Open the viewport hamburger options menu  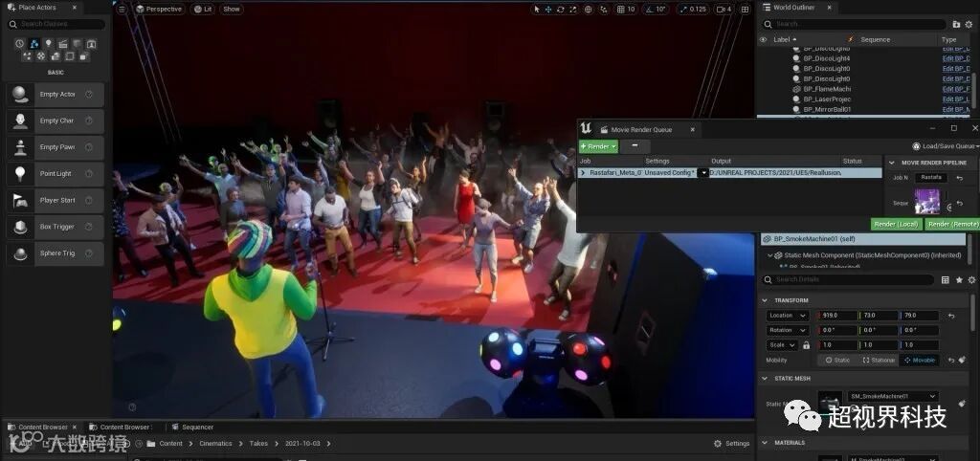[x=122, y=10]
